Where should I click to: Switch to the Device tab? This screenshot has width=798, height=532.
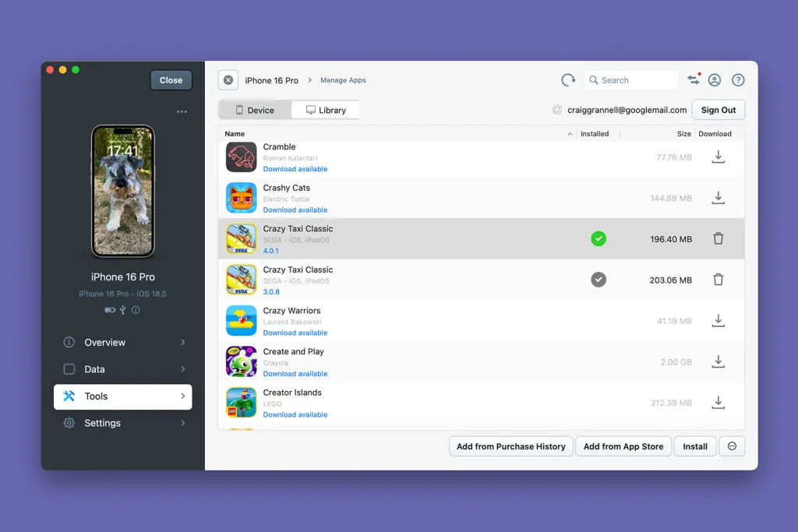click(255, 110)
